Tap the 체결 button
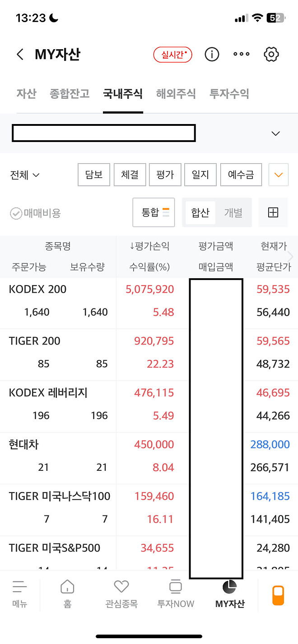 130,175
